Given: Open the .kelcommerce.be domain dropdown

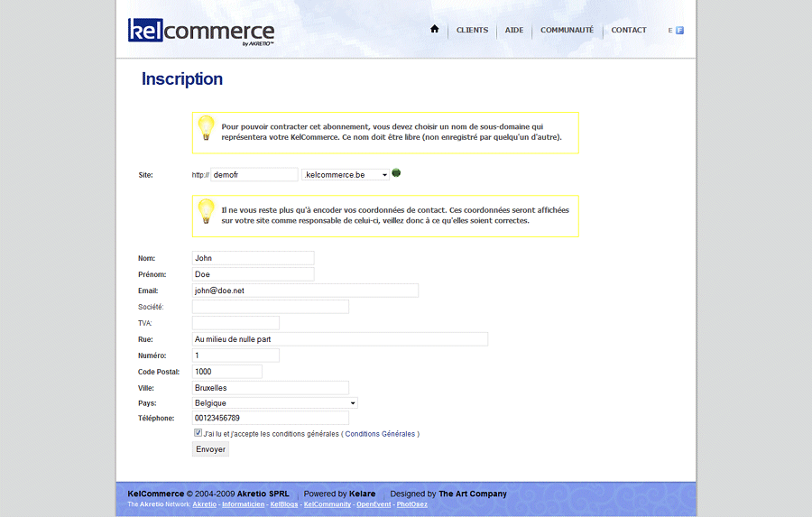Looking at the screenshot, I should 346,175.
